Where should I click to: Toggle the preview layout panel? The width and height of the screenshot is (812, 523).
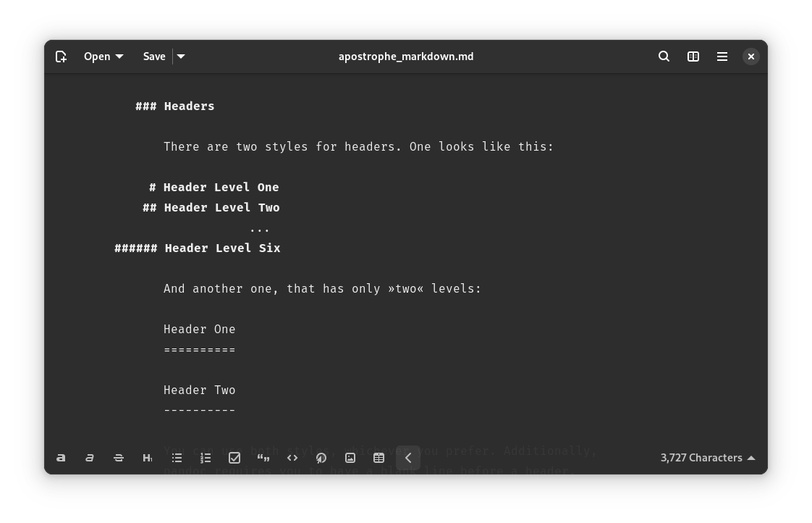point(693,57)
